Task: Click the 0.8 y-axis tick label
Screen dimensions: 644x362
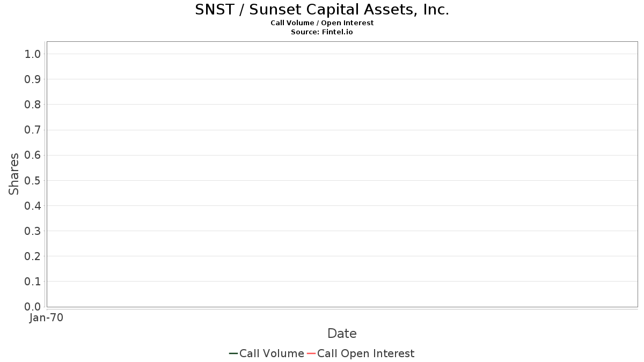Action: tap(33, 104)
